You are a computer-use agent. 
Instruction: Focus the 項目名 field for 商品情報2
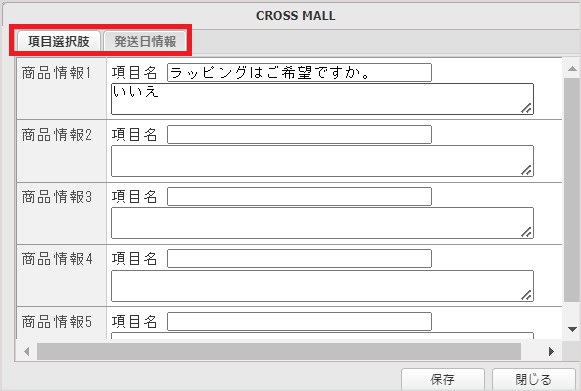pos(299,134)
